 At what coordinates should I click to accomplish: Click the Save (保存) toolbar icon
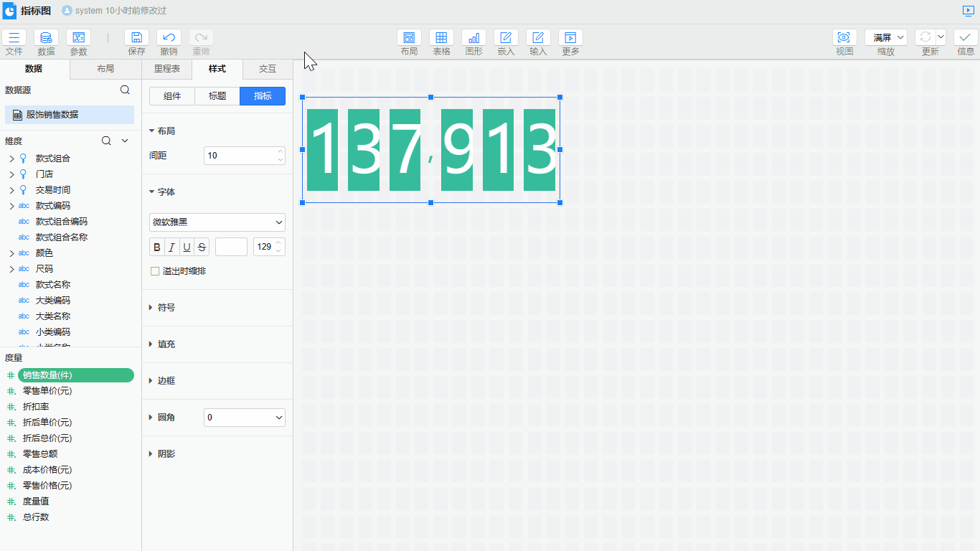[136, 38]
